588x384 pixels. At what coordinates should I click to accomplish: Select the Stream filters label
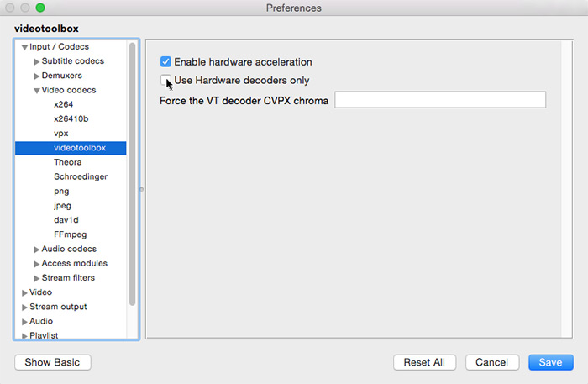[x=68, y=278]
